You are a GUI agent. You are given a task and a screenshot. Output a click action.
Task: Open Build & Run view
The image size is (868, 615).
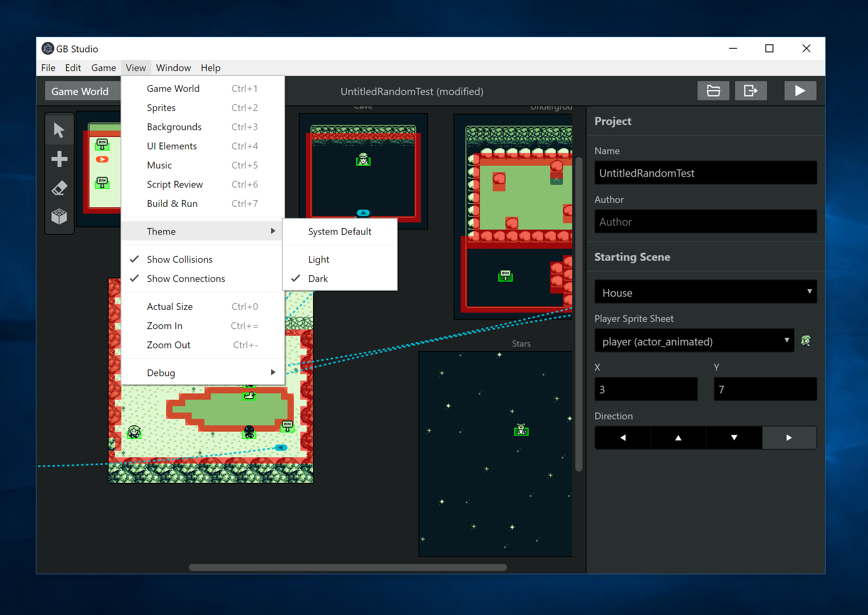pyautogui.click(x=203, y=204)
